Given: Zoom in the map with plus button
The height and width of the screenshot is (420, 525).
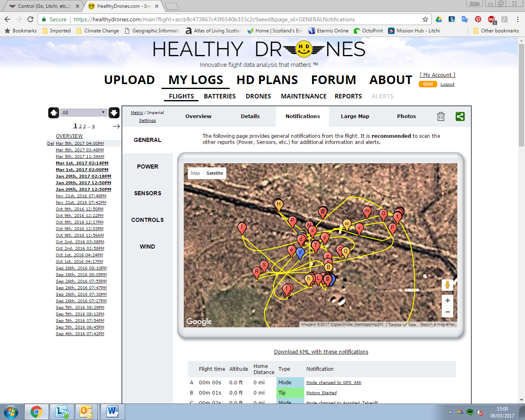Looking at the screenshot, I should tap(447, 301).
